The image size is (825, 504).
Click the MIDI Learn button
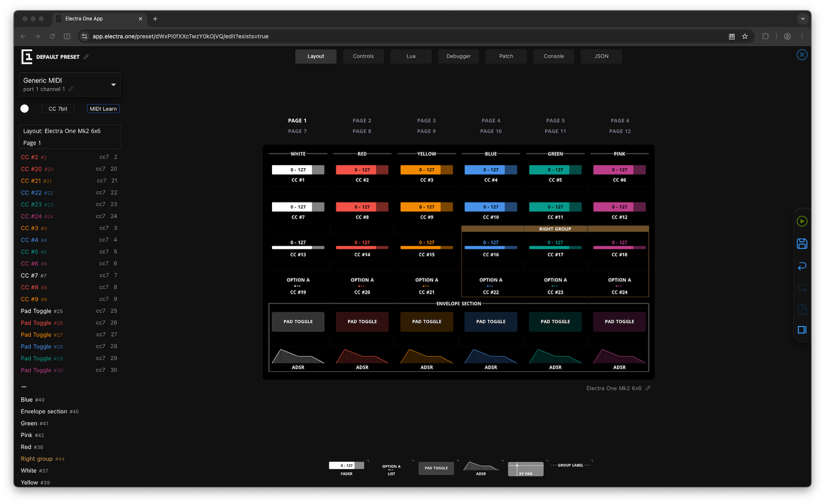click(x=103, y=109)
